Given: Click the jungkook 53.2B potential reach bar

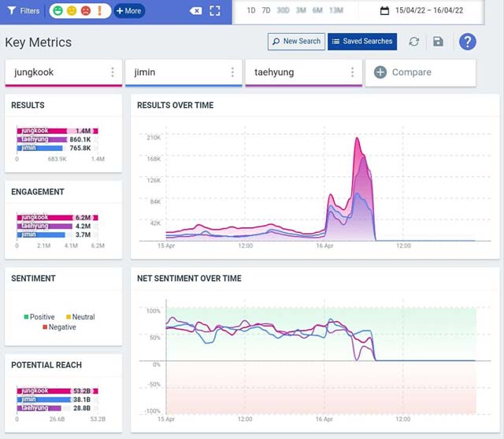Looking at the screenshot, I should click(x=57, y=391).
